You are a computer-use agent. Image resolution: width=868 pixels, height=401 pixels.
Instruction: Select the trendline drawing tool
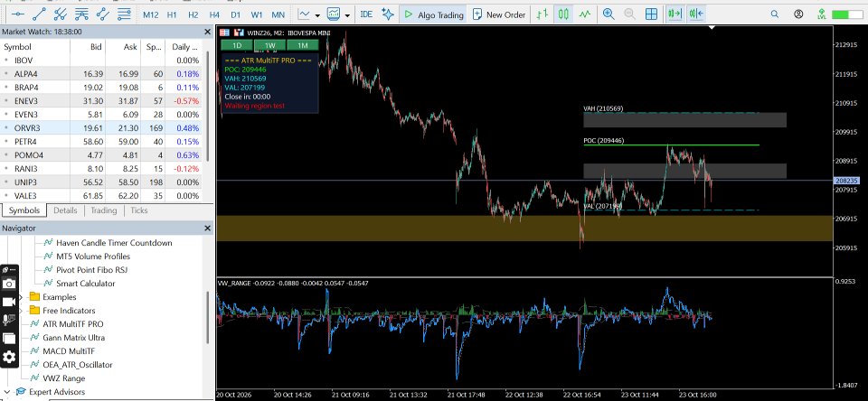(39, 14)
